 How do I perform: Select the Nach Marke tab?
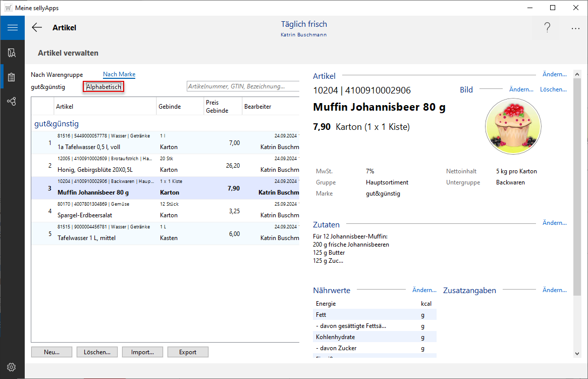pos(119,75)
